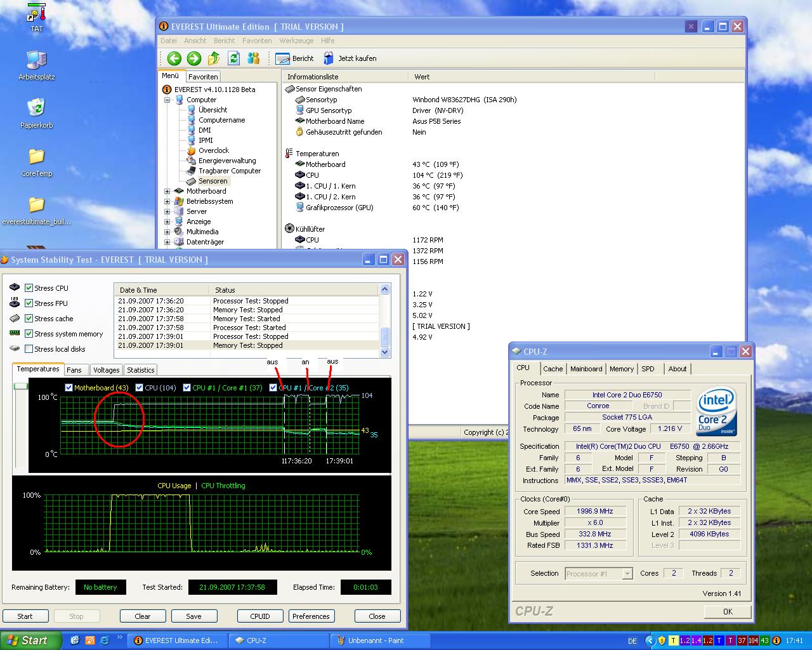Viewport: 812px width, 650px height.
Task: Click the temperature graph scale slider handle
Action: pos(21,387)
